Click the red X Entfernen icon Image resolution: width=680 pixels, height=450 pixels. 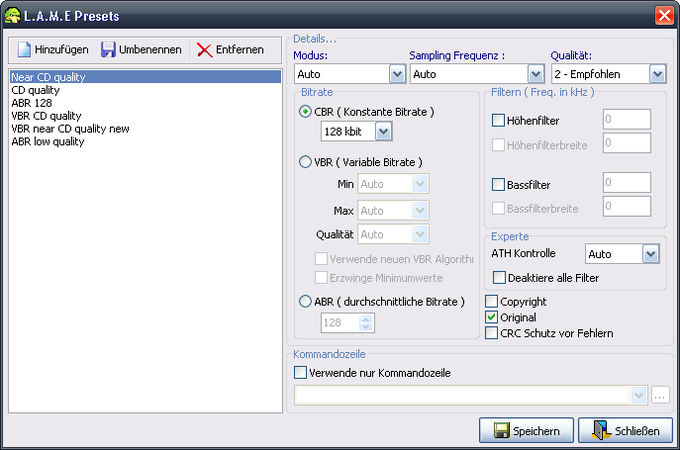(x=204, y=50)
